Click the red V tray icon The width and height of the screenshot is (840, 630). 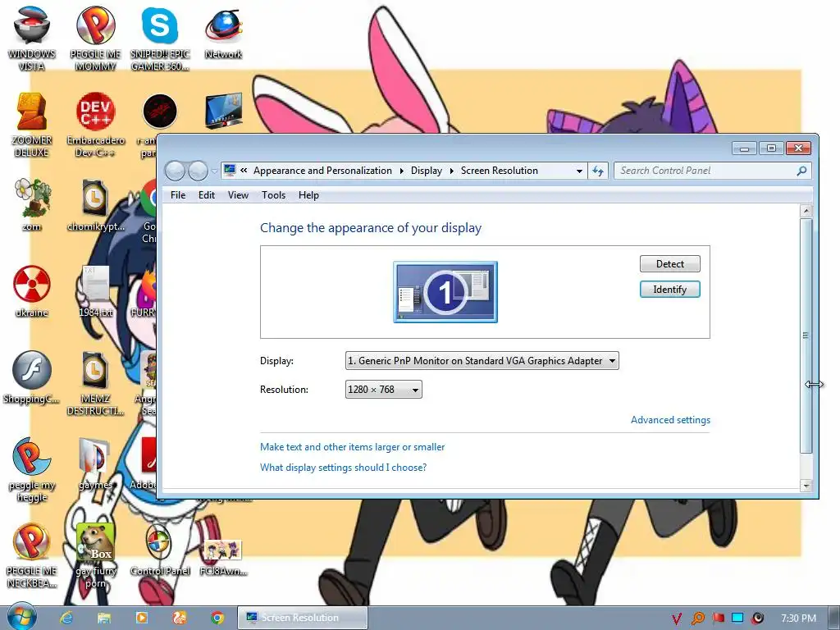coord(677,619)
